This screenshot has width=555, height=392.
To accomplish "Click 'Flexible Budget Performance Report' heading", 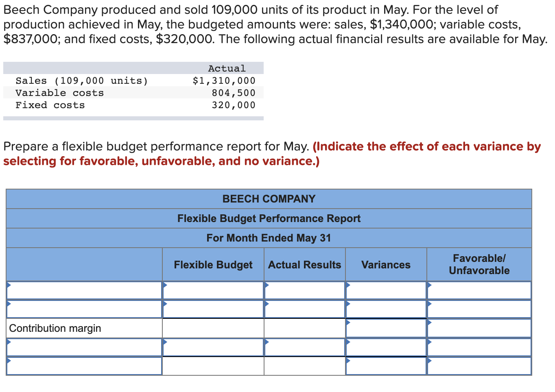I will click(x=269, y=218).
